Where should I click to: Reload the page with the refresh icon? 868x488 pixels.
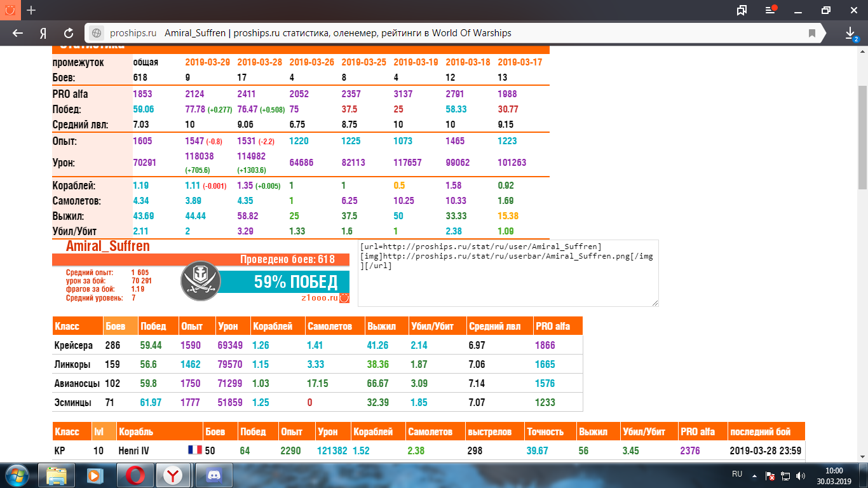pos(69,33)
